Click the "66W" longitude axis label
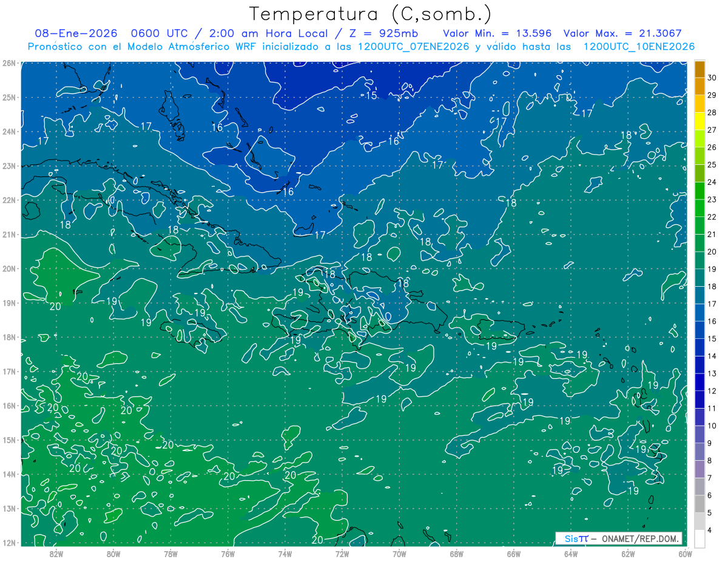 coord(514,554)
